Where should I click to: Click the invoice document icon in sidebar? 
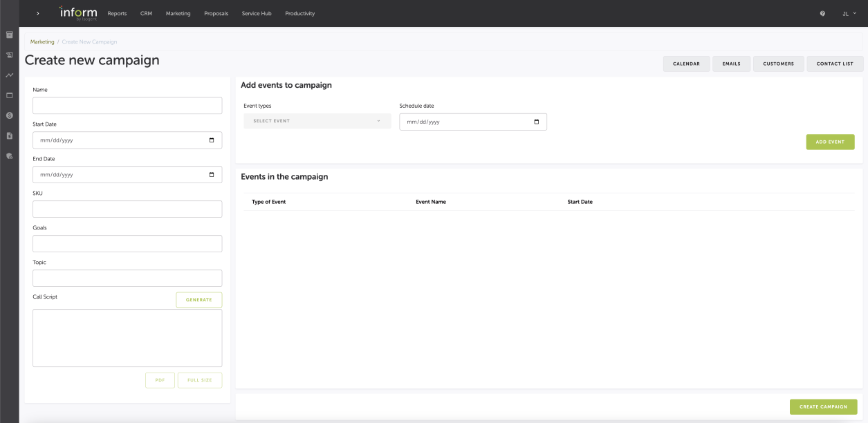[x=10, y=136]
